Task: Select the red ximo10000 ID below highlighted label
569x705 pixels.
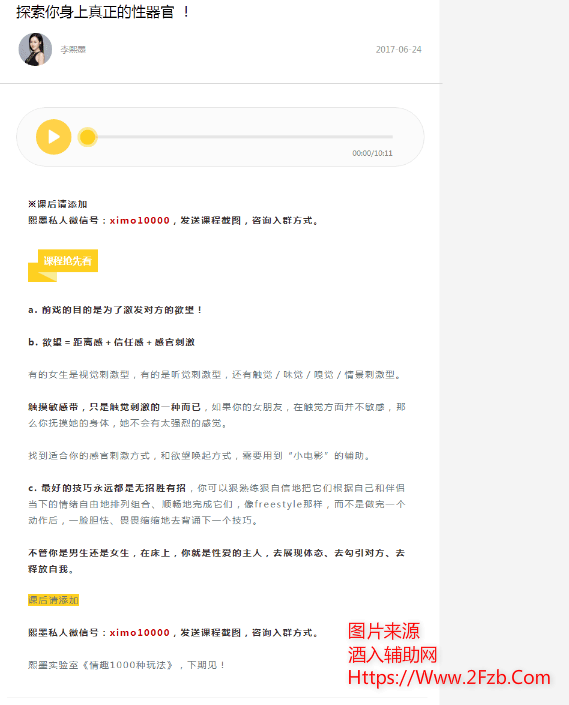Action: [140, 633]
